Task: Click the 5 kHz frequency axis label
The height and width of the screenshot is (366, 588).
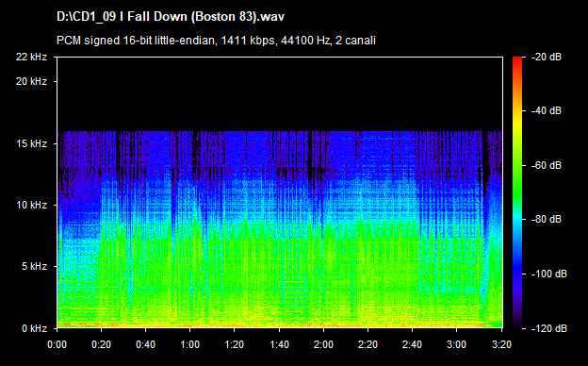Action: point(34,267)
